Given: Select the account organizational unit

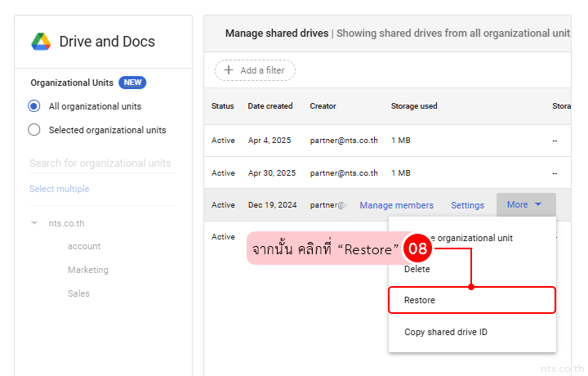Looking at the screenshot, I should (x=84, y=246).
